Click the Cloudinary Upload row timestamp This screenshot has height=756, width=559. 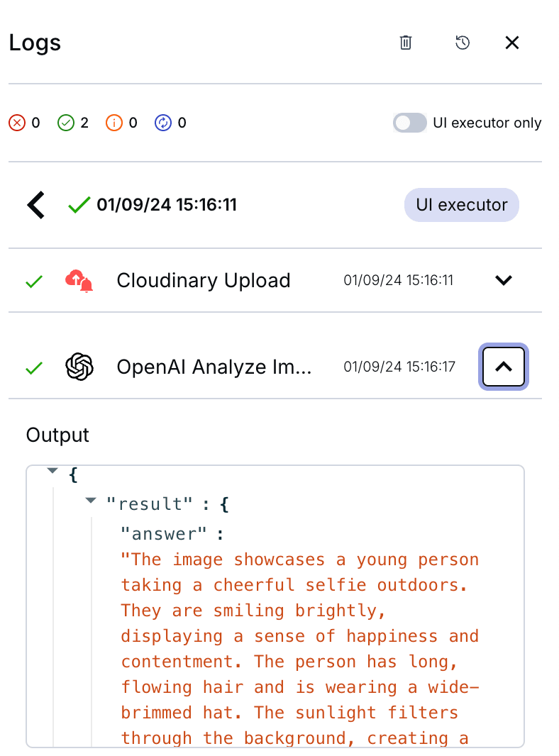[x=399, y=280]
